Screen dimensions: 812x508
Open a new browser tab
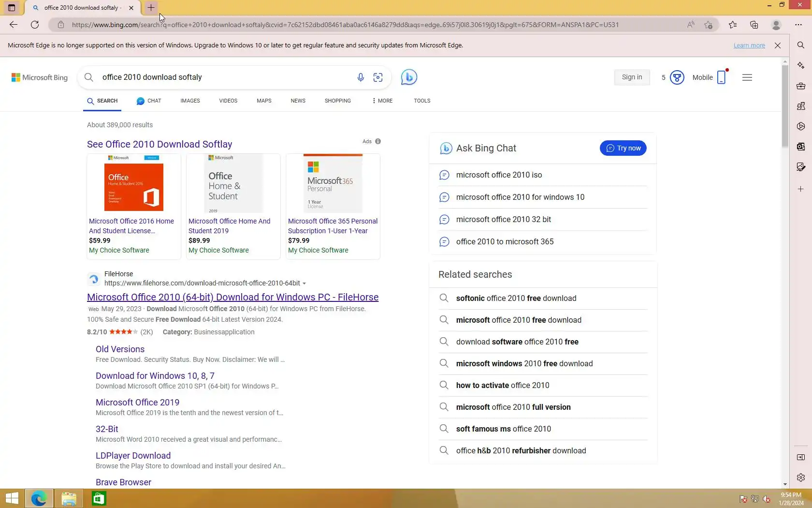151,8
